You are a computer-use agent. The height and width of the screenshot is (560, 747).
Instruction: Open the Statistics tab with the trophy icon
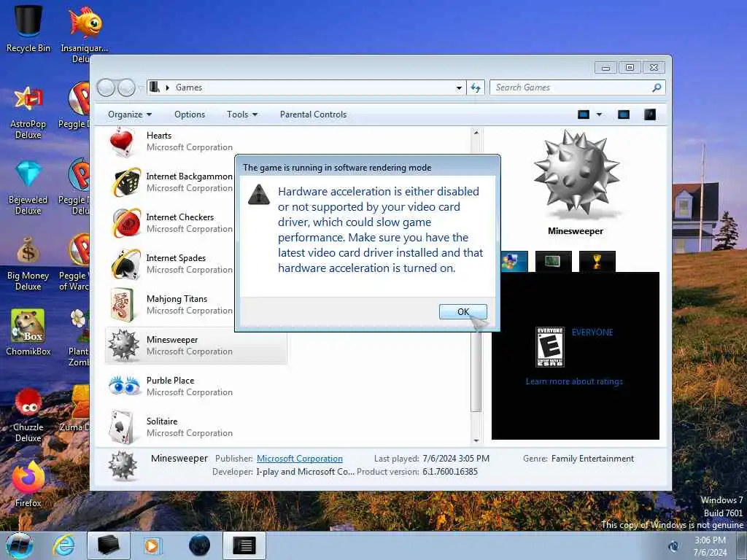click(x=597, y=262)
